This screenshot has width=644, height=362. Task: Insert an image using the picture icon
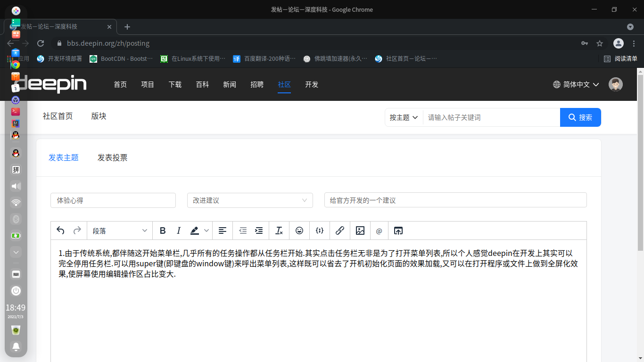pyautogui.click(x=360, y=230)
